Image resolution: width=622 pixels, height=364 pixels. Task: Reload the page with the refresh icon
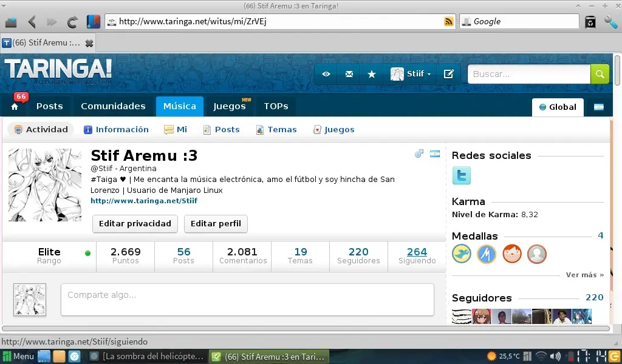click(x=72, y=22)
